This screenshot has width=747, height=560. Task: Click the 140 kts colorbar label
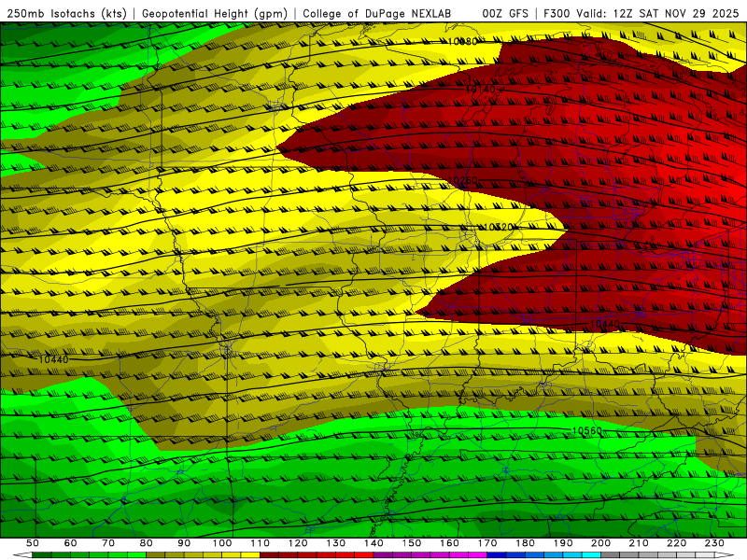[373, 543]
